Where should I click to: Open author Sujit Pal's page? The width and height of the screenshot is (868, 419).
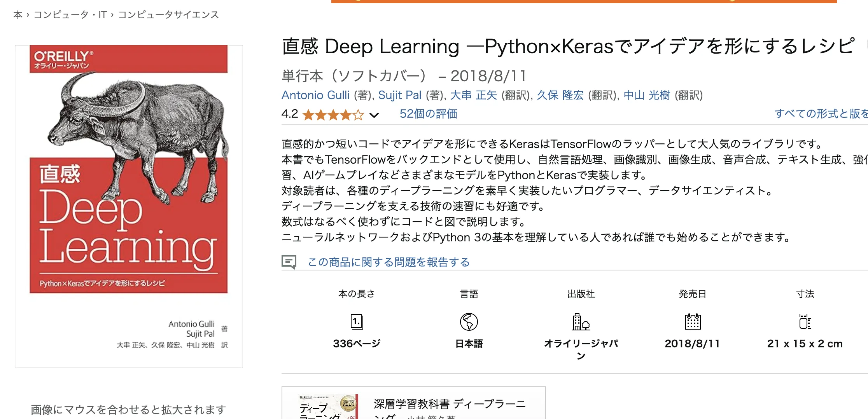pyautogui.click(x=399, y=95)
